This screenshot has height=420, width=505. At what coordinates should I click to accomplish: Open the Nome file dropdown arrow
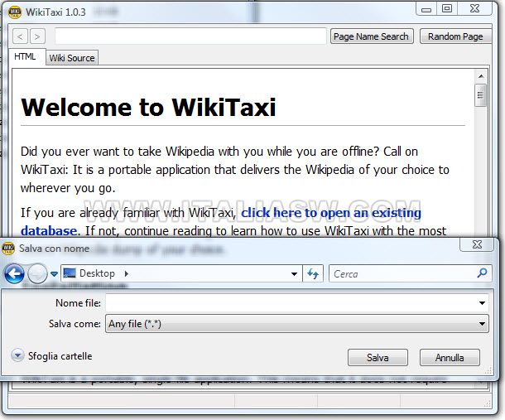pyautogui.click(x=482, y=303)
